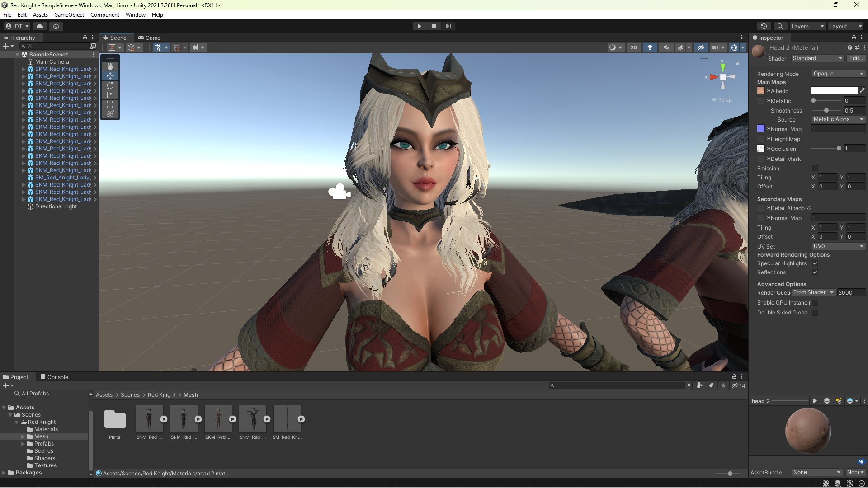The image size is (868, 488).
Task: Lock the Hierarchy panel
Action: point(85,38)
